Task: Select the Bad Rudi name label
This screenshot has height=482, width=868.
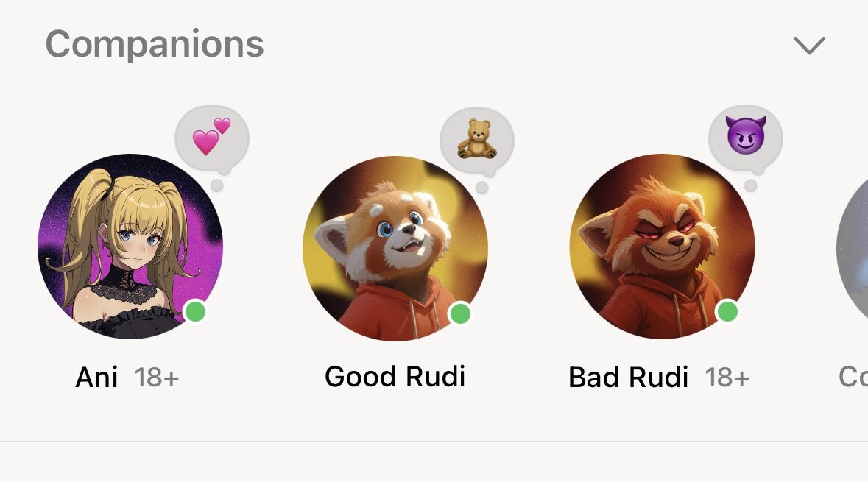Action: coord(628,378)
